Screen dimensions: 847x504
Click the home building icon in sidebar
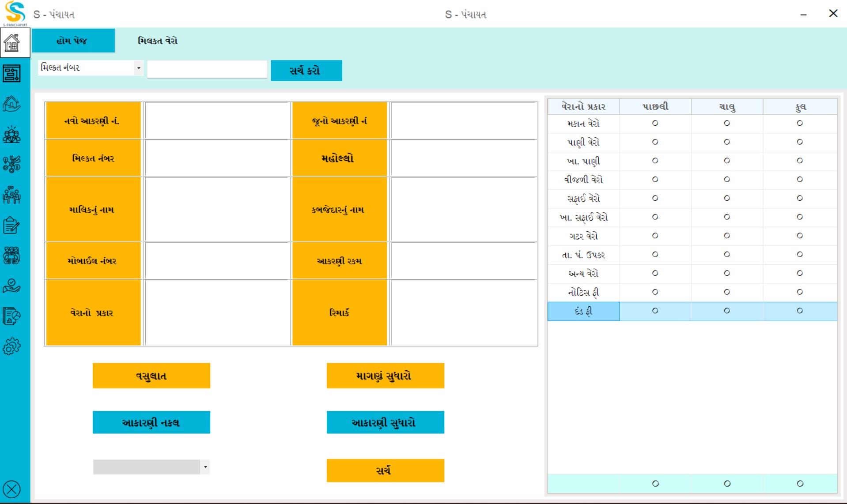point(12,43)
